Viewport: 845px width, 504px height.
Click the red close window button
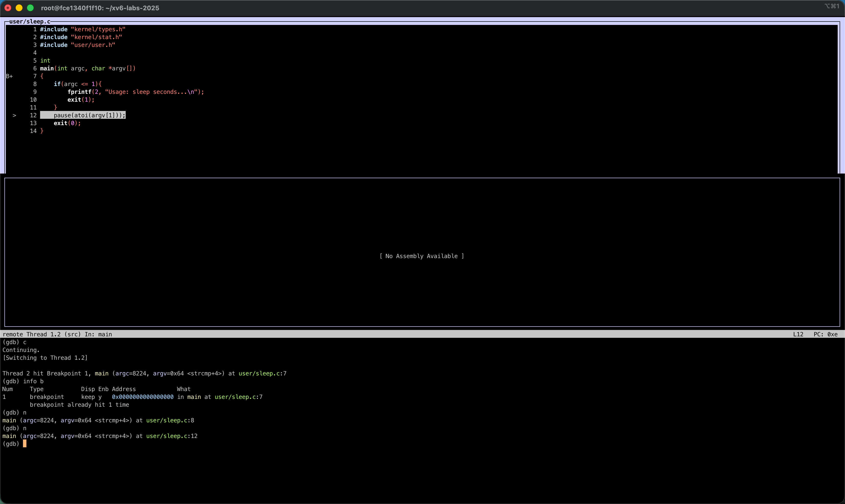(x=8, y=8)
